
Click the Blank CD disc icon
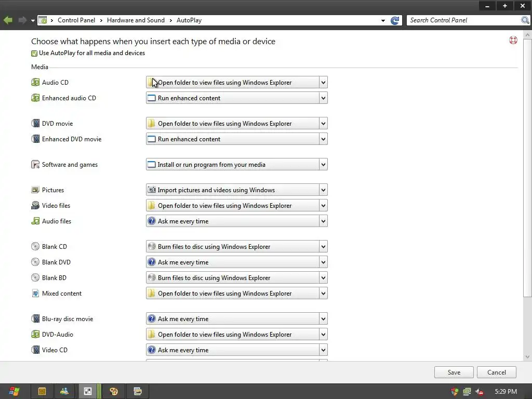35,247
